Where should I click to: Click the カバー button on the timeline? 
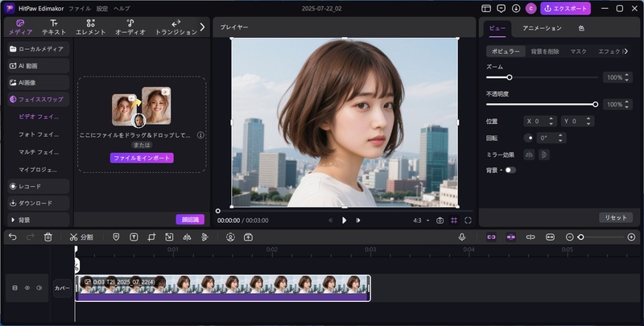click(x=63, y=288)
